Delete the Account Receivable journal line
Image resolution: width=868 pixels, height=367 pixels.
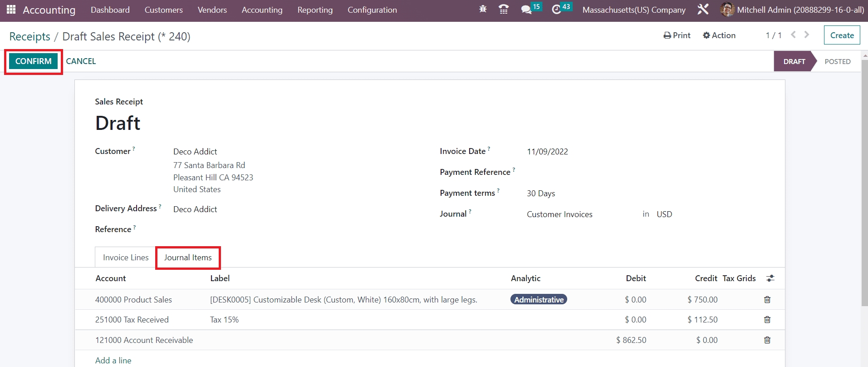(767, 340)
